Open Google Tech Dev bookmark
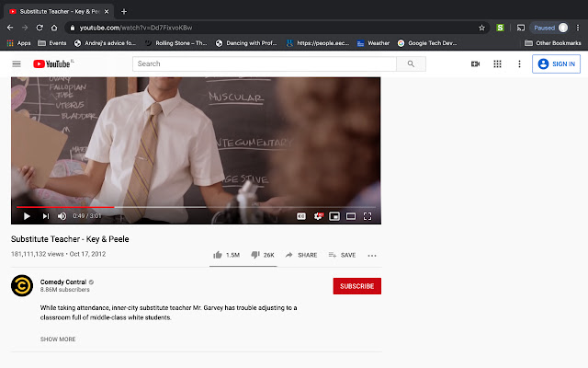Viewport: 588px width, 368px height. pos(427,43)
